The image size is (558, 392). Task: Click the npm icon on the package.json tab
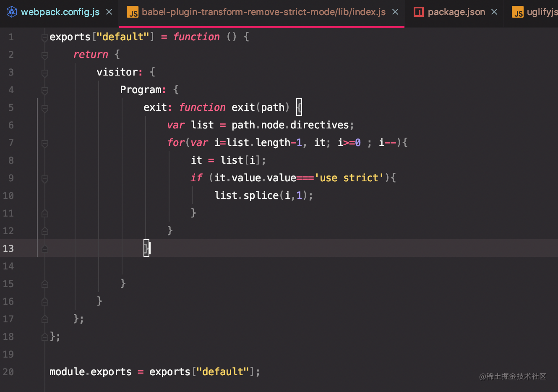(418, 12)
